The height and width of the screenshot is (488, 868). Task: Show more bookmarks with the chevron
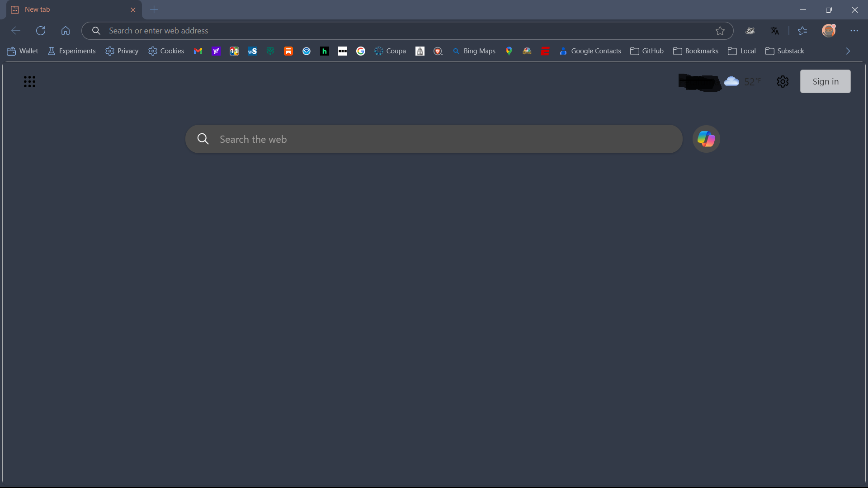click(848, 51)
